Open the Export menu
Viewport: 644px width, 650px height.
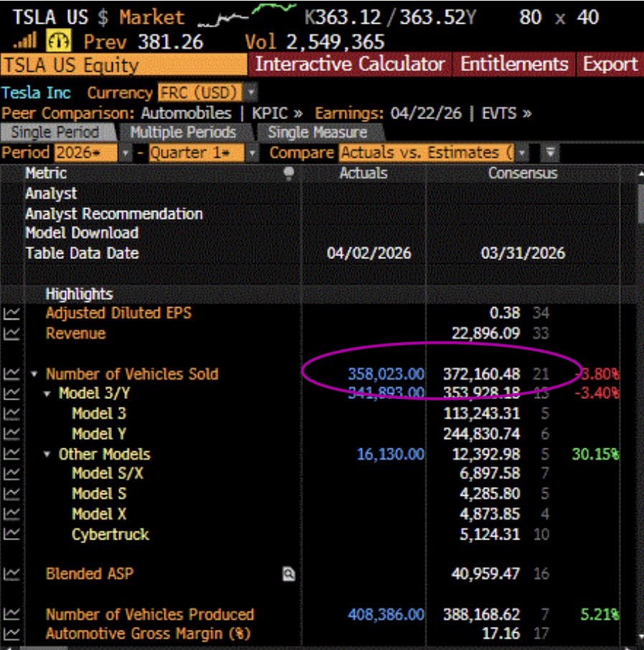coord(610,65)
